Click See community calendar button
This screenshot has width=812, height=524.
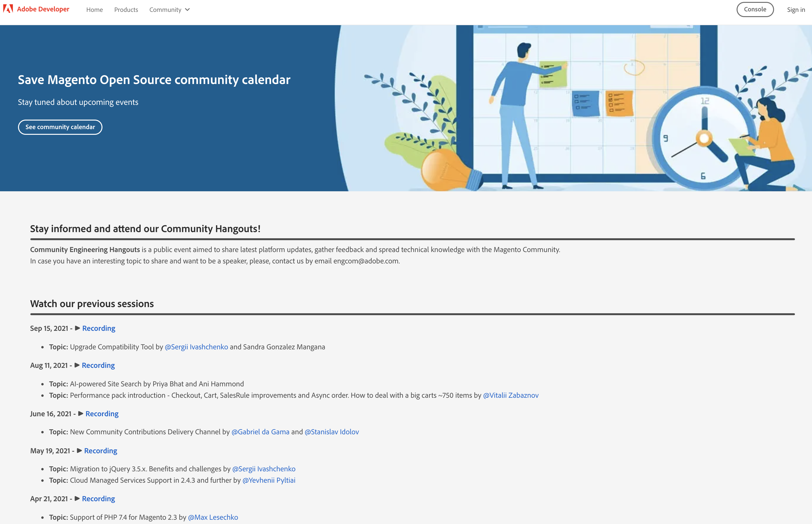[x=60, y=127]
